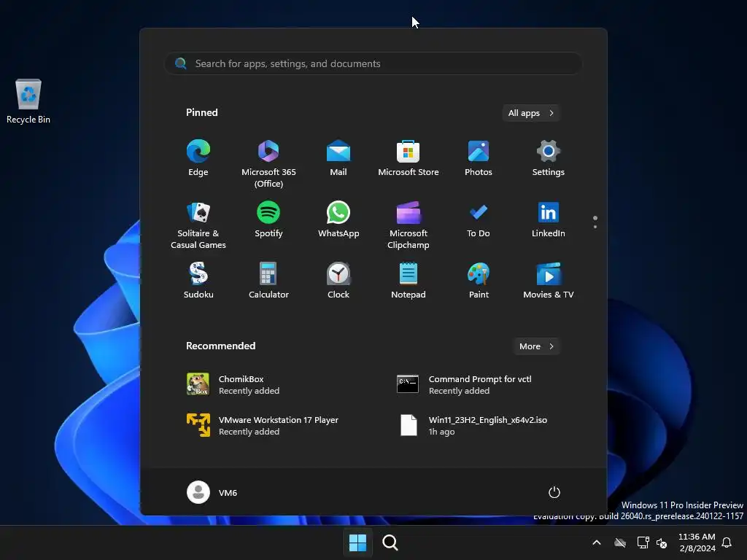Select the Recycle Bin desktop icon
747x560 pixels.
[x=28, y=101]
